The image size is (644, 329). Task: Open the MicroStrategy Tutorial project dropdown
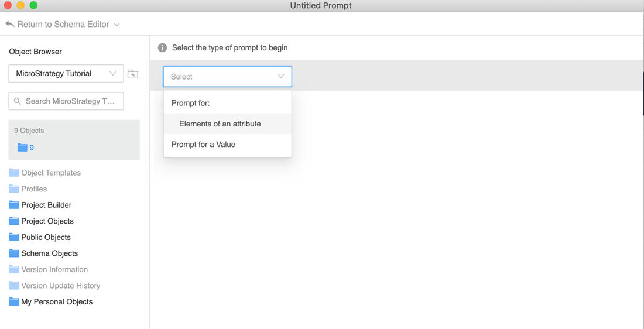pos(66,74)
